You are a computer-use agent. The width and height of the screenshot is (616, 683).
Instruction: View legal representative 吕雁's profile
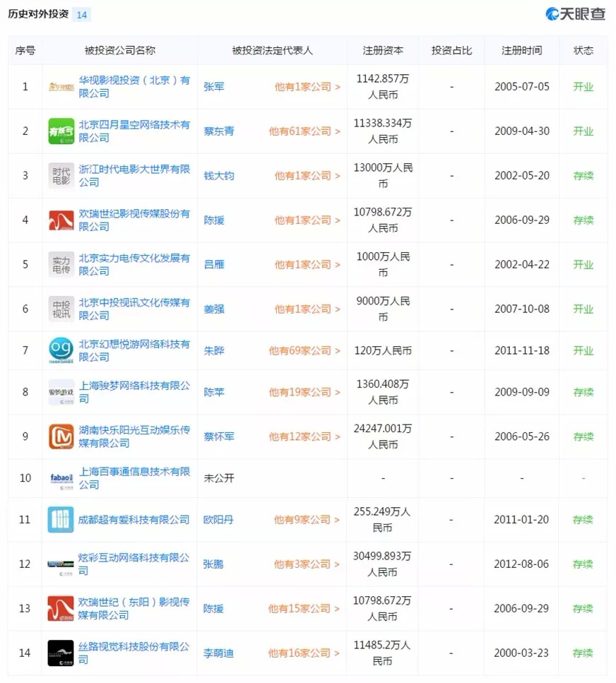tap(214, 264)
